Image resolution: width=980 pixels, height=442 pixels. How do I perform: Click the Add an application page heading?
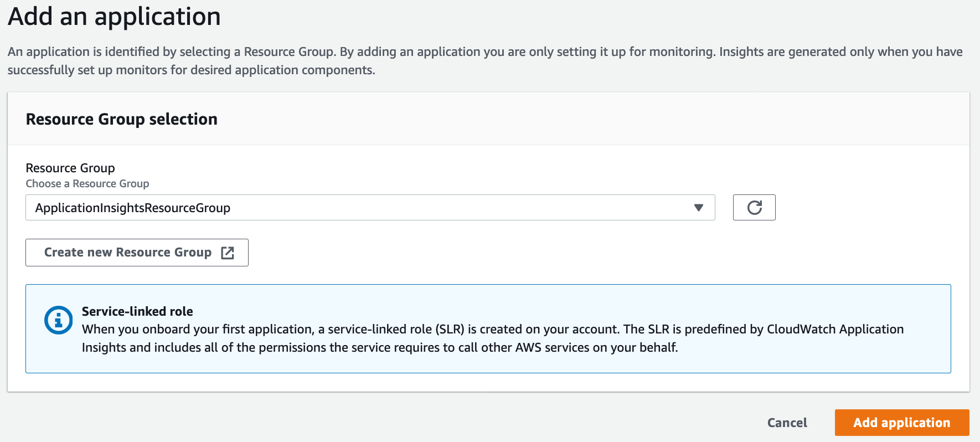(114, 17)
